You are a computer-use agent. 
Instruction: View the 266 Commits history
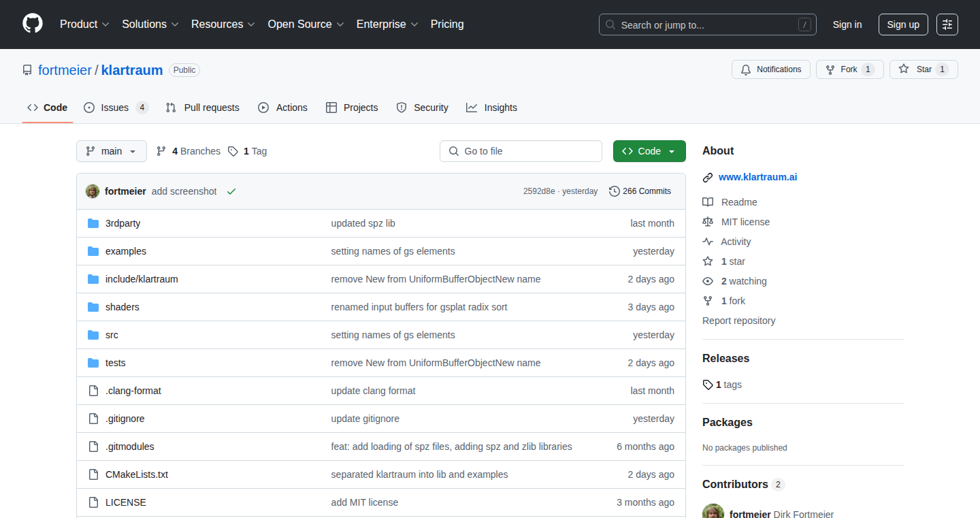click(x=640, y=191)
